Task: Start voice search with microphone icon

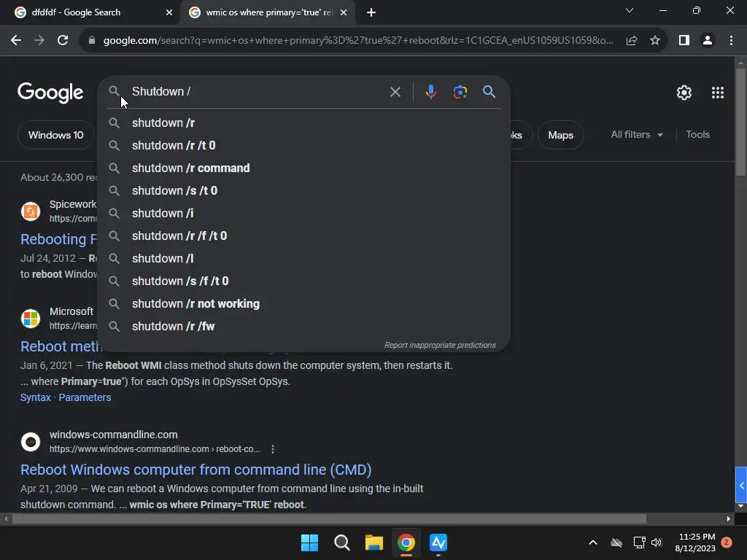Action: pyautogui.click(x=430, y=91)
